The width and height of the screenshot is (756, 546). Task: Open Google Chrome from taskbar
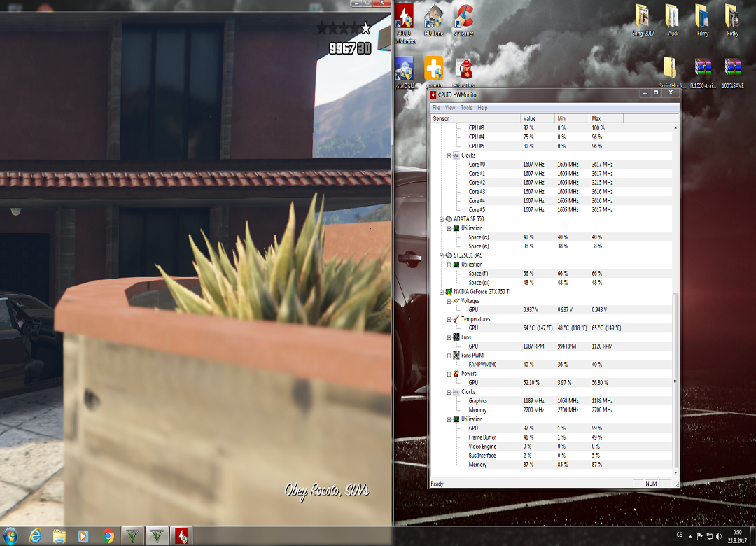[108, 536]
